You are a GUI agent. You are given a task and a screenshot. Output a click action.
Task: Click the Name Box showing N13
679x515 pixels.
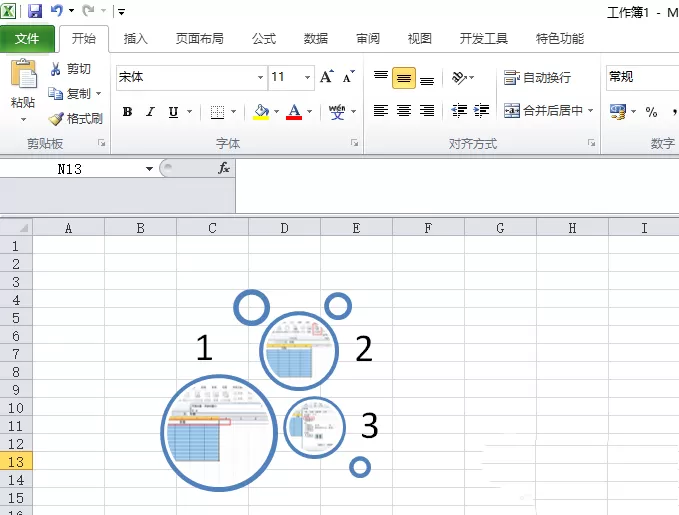tap(70, 169)
